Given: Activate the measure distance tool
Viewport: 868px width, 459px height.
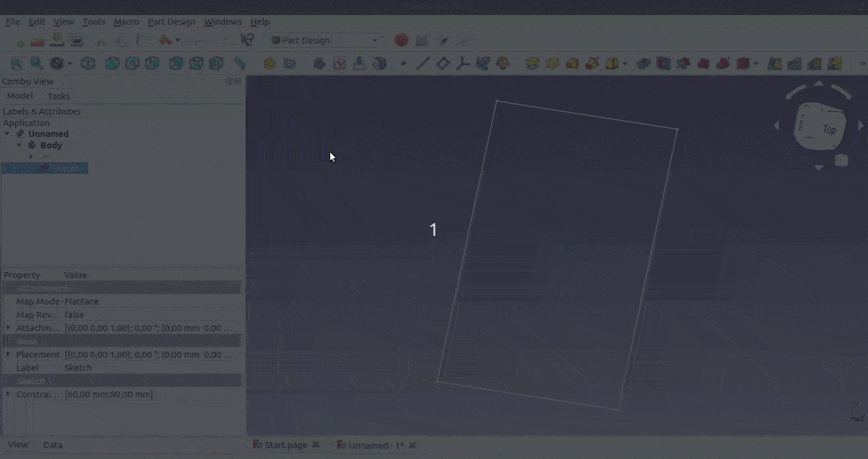Looking at the screenshot, I should (x=240, y=63).
